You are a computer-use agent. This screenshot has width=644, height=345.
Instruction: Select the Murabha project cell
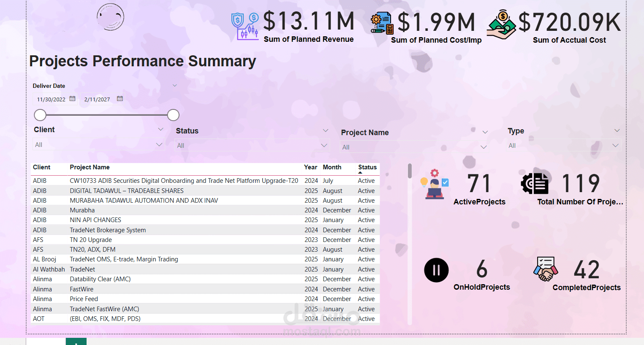coord(82,210)
